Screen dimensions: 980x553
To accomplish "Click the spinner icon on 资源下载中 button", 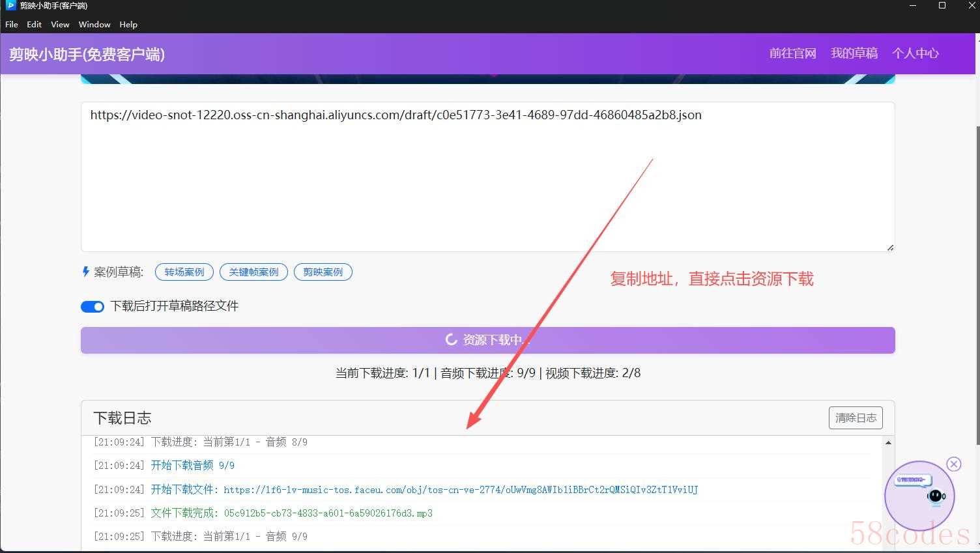I will [451, 340].
